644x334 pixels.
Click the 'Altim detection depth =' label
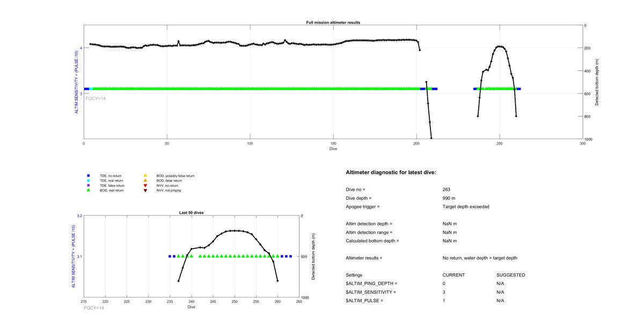point(369,224)
